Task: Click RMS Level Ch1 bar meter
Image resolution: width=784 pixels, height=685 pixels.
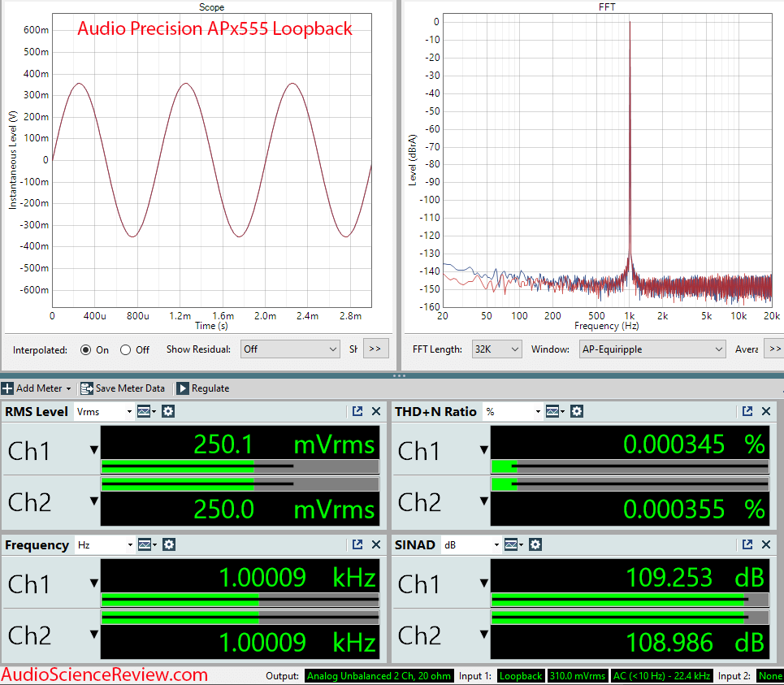Action: [240, 467]
